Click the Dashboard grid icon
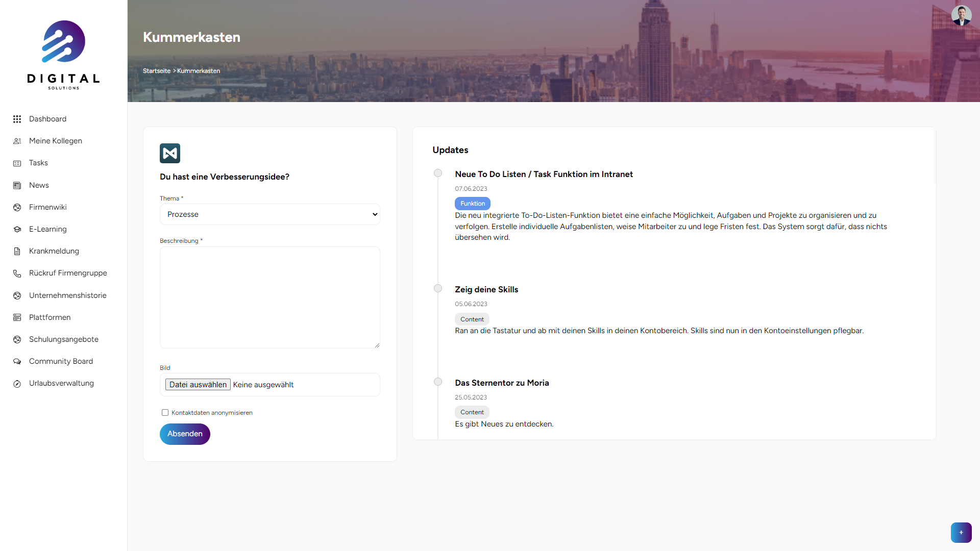Image resolution: width=980 pixels, height=551 pixels. click(x=17, y=119)
